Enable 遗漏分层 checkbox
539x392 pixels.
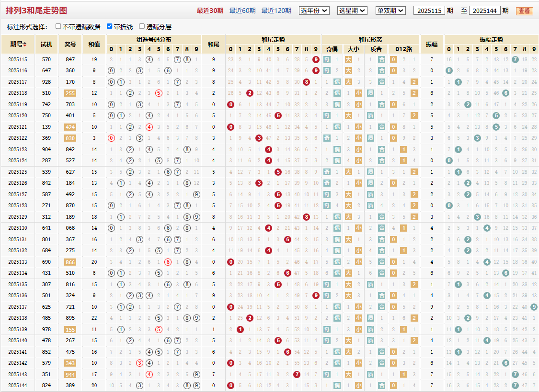(142, 26)
